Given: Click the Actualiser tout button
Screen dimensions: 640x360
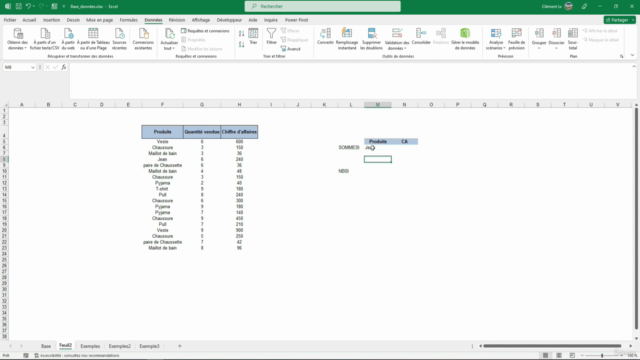Looking at the screenshot, I should 169,39.
